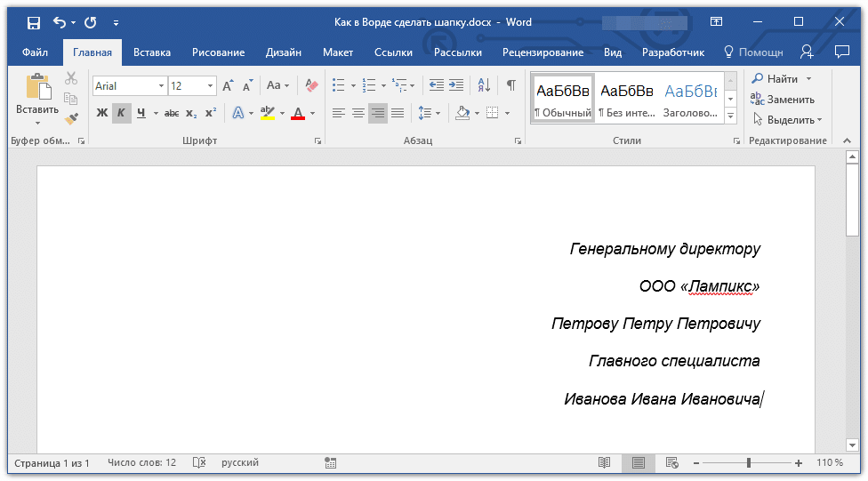Image resolution: width=868 pixels, height=481 pixels.
Task: Open the font size 12 dropdown
Action: (x=211, y=86)
